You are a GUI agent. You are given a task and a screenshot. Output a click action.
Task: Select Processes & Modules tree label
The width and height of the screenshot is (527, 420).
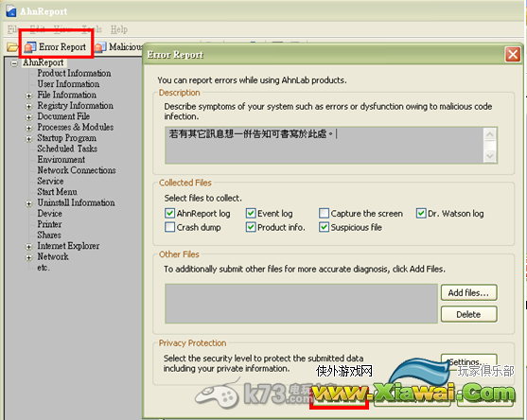pos(76,127)
